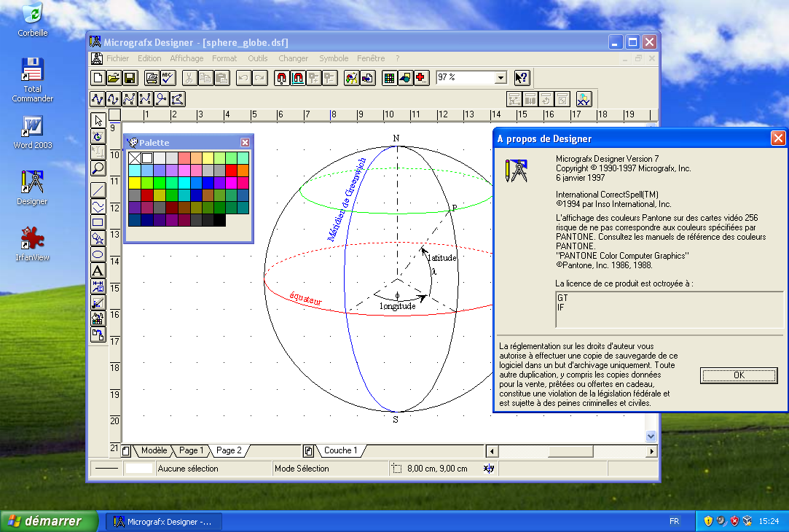Select the straight line drawing tool
The height and width of the screenshot is (532, 789).
pyautogui.click(x=98, y=190)
